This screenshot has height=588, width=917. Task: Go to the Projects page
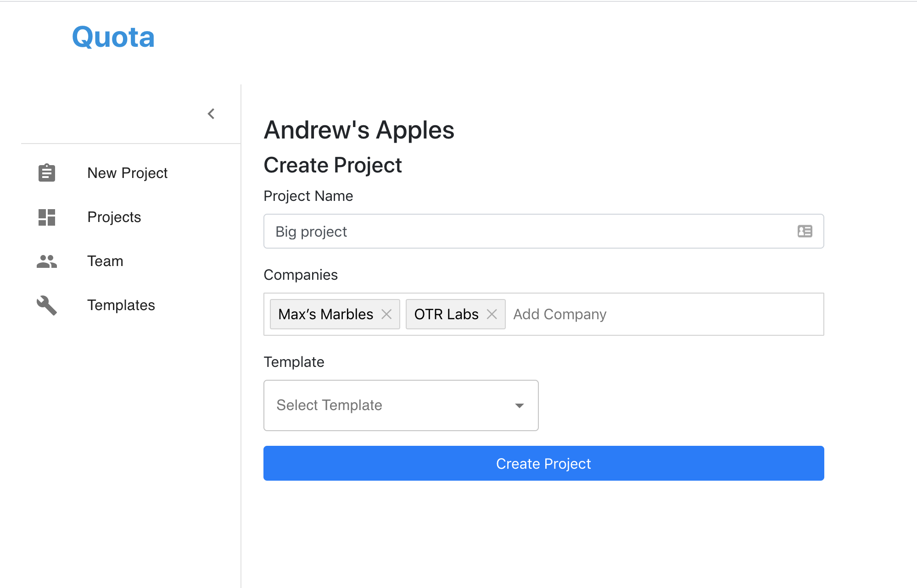(x=114, y=217)
